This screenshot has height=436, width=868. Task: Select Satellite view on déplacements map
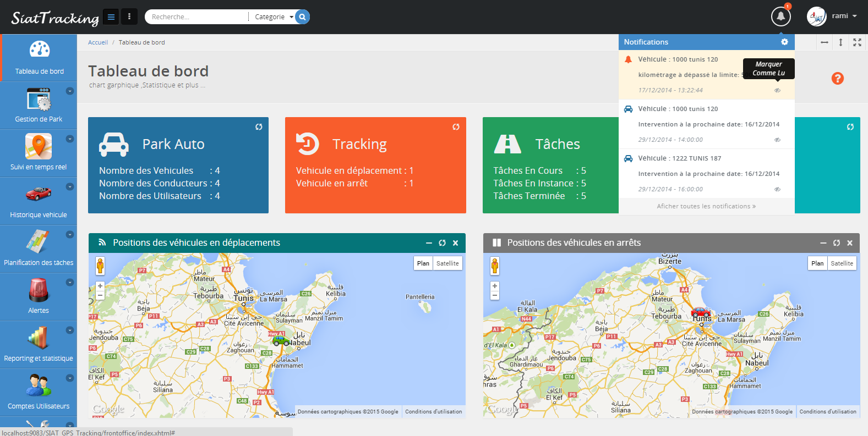447,263
